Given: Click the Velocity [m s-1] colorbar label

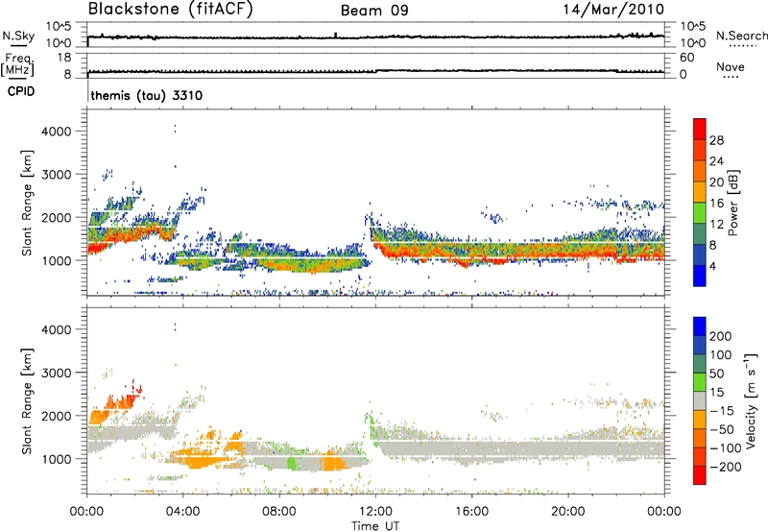Looking at the screenshot, I should pos(751,400).
